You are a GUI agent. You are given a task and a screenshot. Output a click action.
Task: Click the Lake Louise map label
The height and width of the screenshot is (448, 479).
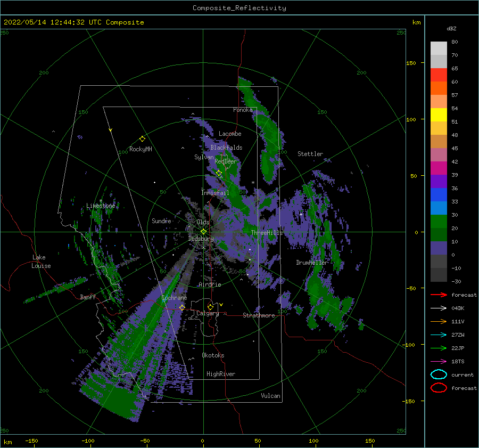click(41, 262)
